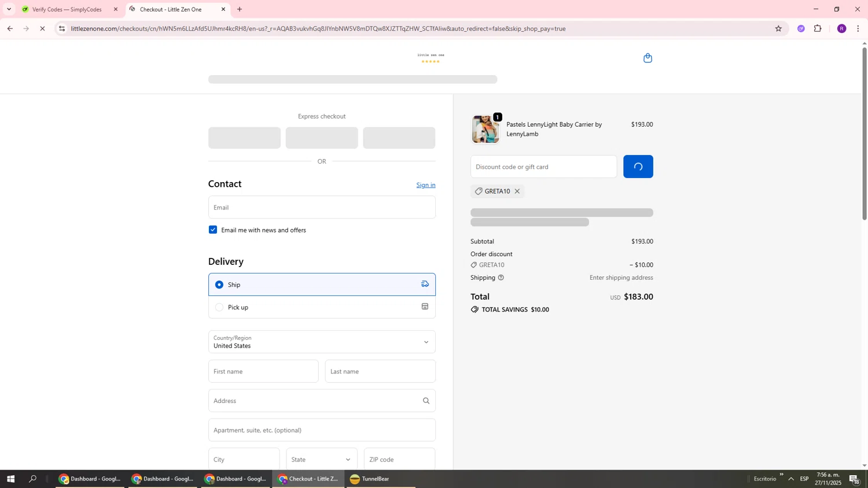This screenshot has width=868, height=488.
Task: Click the TOTAL SAVINGS $10.00 text
Action: click(x=516, y=309)
